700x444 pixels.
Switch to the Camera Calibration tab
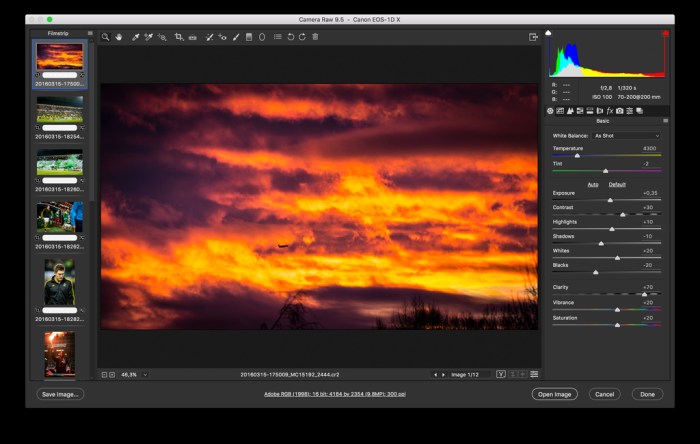pos(619,111)
